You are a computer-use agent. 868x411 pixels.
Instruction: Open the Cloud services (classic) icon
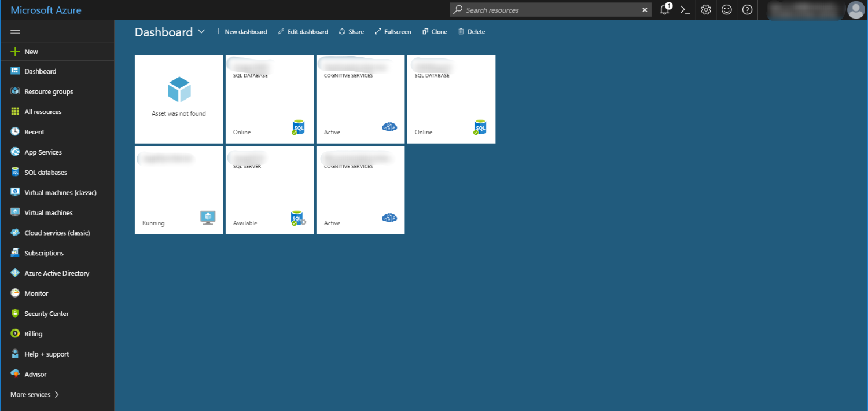15,233
